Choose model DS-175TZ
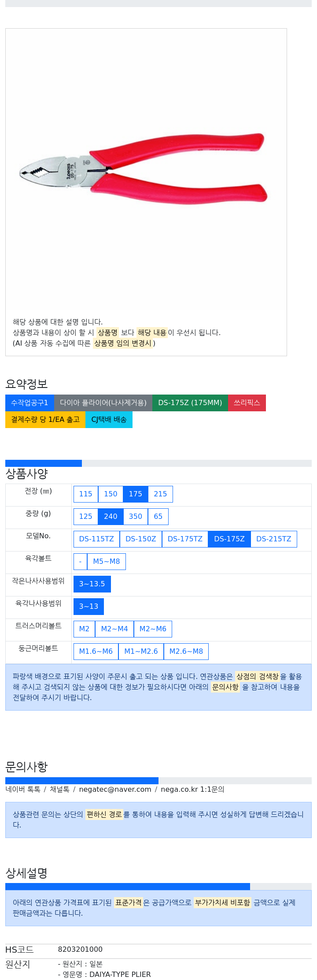 (185, 539)
